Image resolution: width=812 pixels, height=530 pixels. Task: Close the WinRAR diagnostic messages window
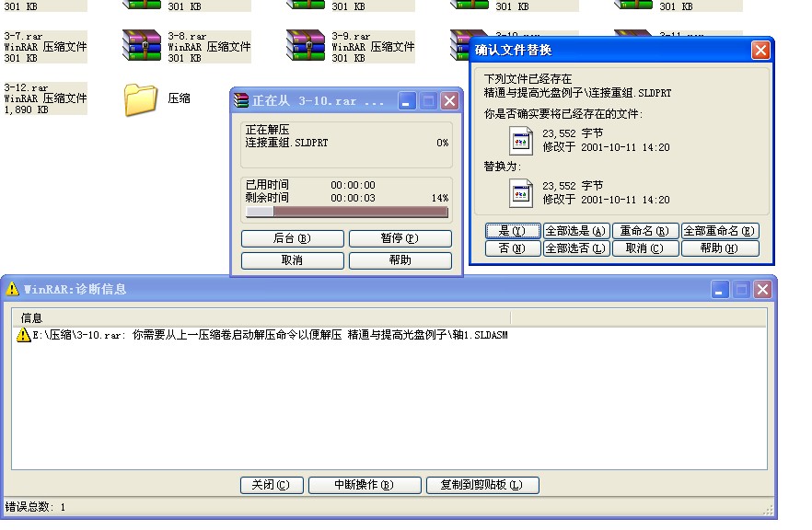click(x=762, y=289)
